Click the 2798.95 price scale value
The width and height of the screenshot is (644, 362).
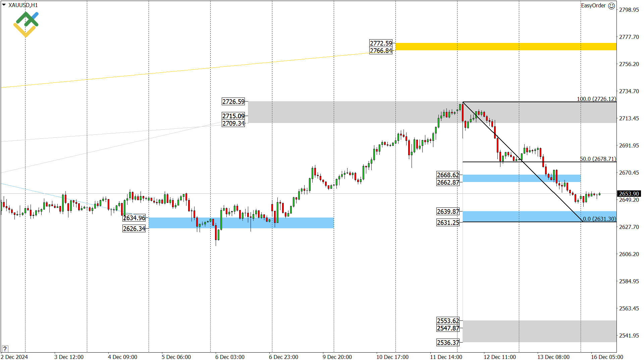tap(629, 10)
